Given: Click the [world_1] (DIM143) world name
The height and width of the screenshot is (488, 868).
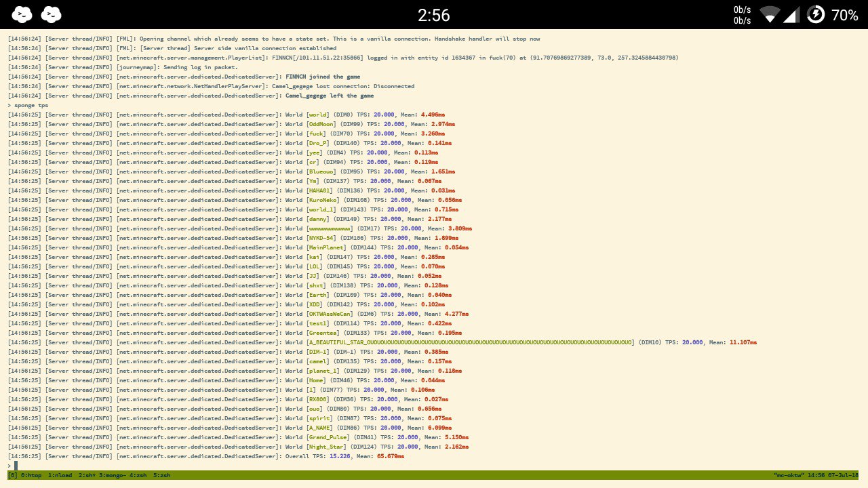Looking at the screenshot, I should (321, 209).
